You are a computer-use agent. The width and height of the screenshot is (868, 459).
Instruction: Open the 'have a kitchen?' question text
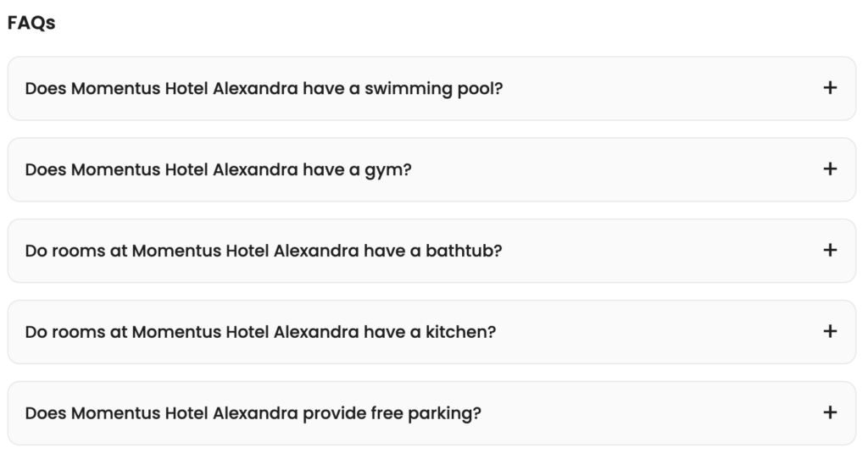click(260, 332)
